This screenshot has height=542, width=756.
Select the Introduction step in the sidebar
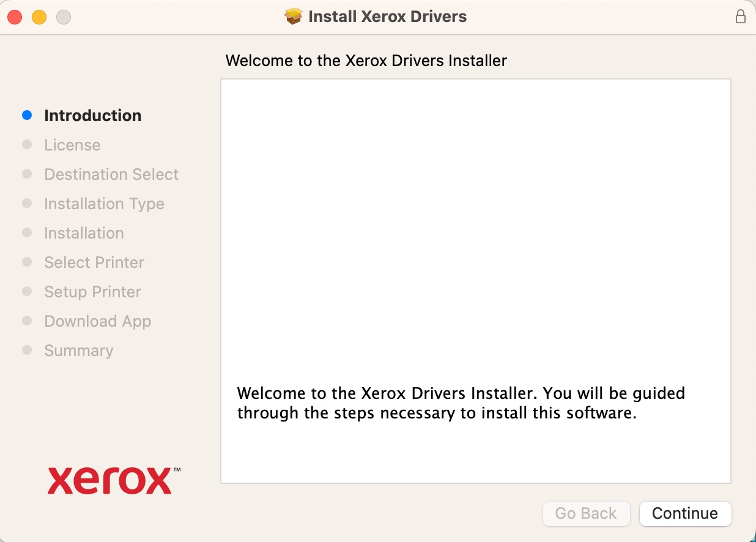[x=92, y=115]
